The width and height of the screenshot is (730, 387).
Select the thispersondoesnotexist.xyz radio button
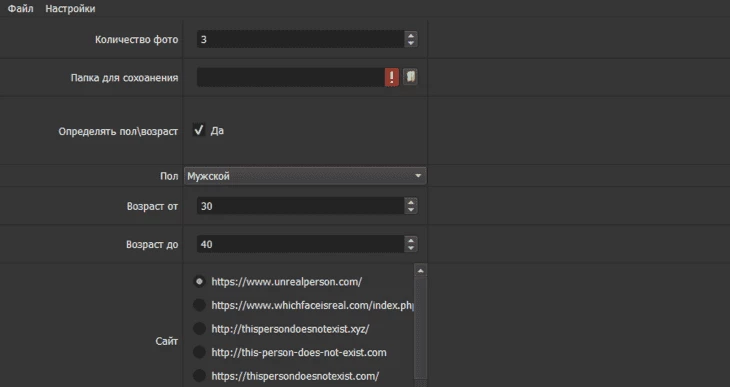pos(199,329)
